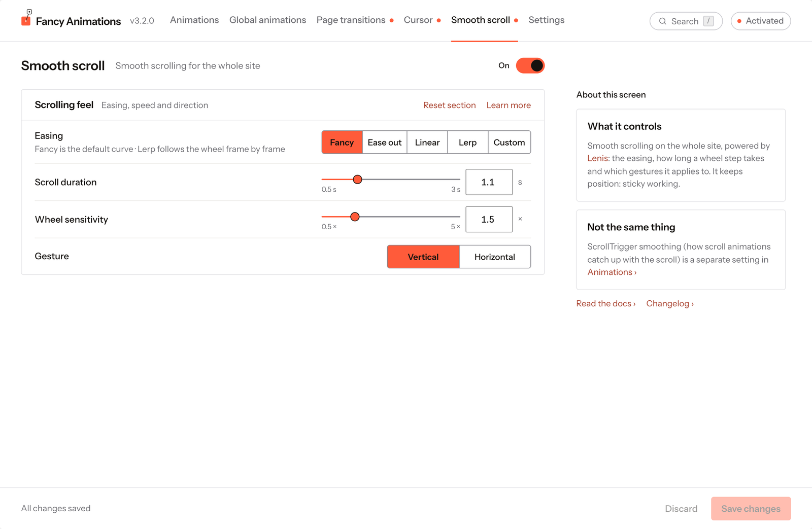
Task: Choose Lerp easing
Action: coord(467,143)
